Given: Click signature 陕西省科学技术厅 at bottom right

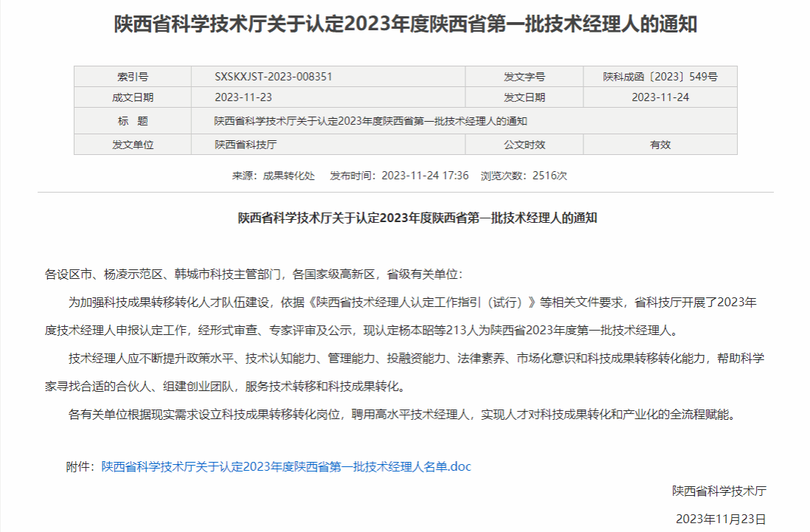Looking at the screenshot, I should click(719, 491).
